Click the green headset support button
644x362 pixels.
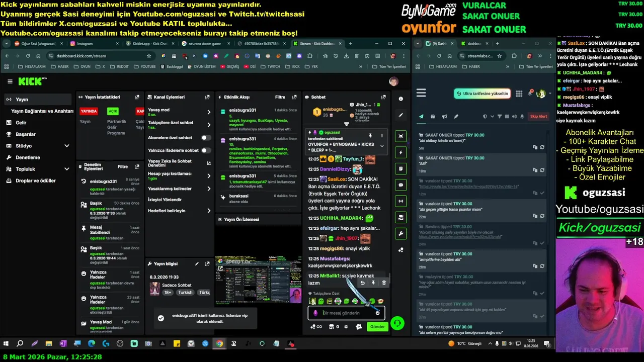click(x=397, y=323)
